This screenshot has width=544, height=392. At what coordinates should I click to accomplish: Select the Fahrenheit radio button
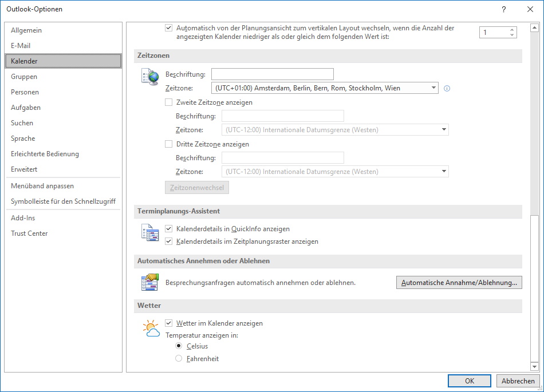[x=179, y=358]
